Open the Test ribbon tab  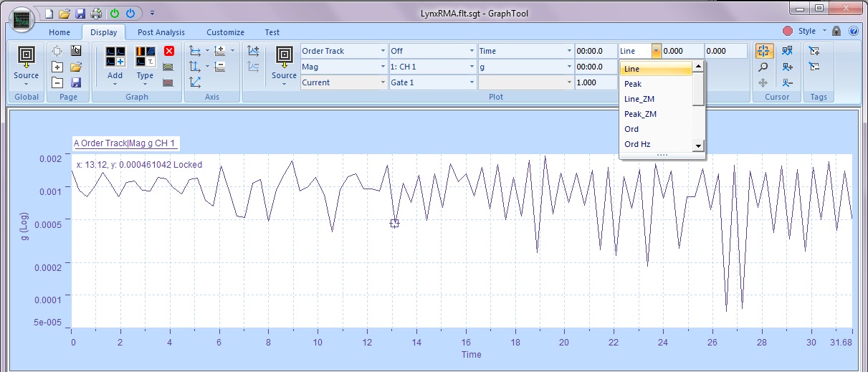[x=272, y=32]
